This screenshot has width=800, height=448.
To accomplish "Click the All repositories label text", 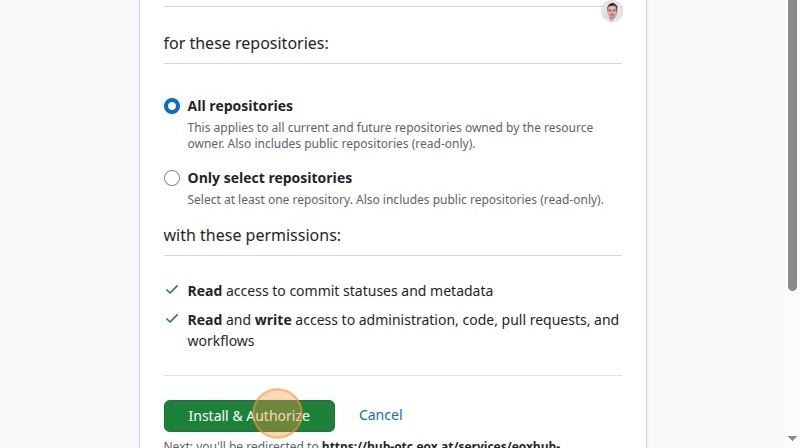I will pos(240,106).
